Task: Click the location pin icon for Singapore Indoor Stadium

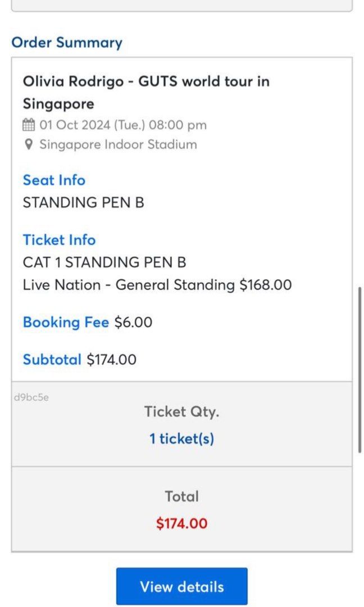Action: [x=28, y=145]
